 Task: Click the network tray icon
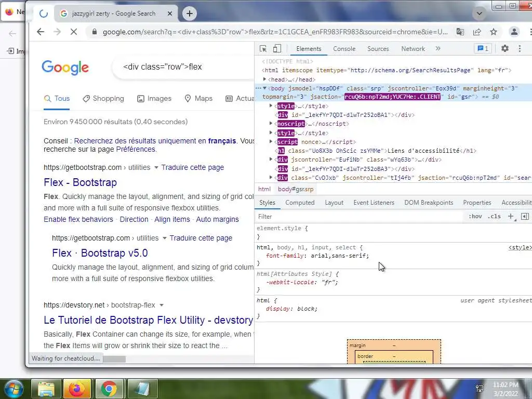tap(480, 389)
